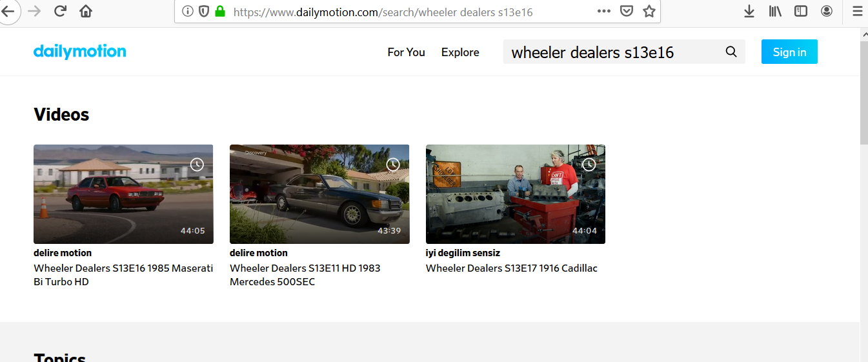This screenshot has width=868, height=362.
Task: Toggle the sidebar view icon
Action: [801, 11]
